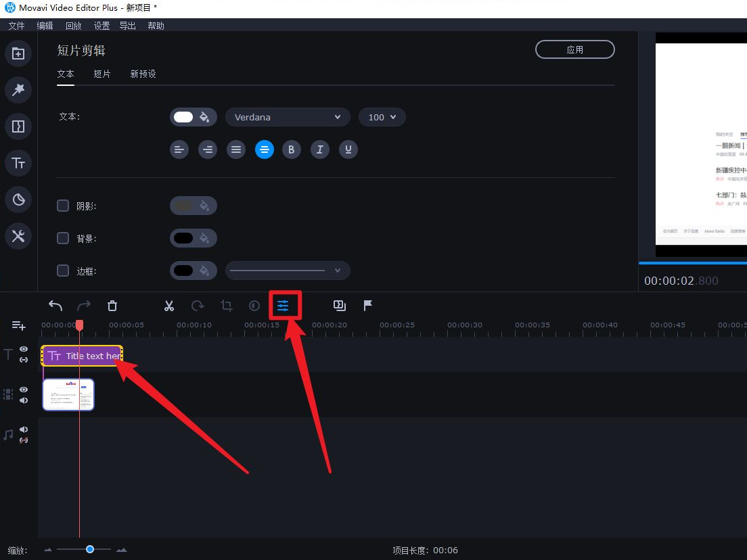Crop the clip with crop icon
This screenshot has width=747, height=560.
click(x=226, y=306)
